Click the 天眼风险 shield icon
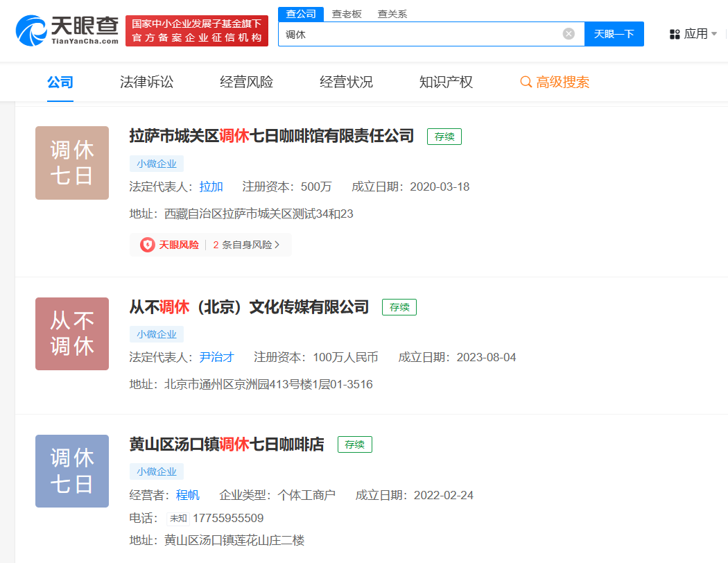 tap(148, 245)
